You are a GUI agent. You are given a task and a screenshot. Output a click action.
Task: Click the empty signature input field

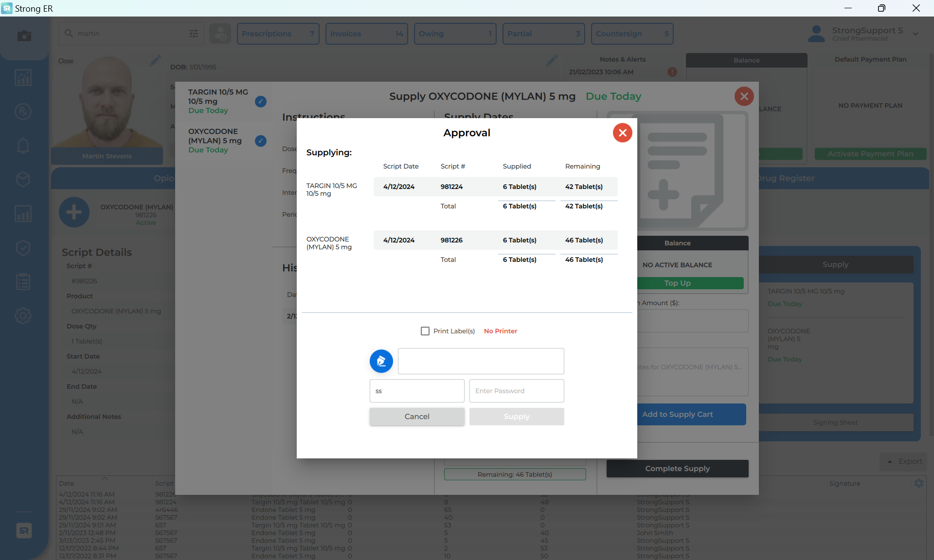tap(481, 361)
